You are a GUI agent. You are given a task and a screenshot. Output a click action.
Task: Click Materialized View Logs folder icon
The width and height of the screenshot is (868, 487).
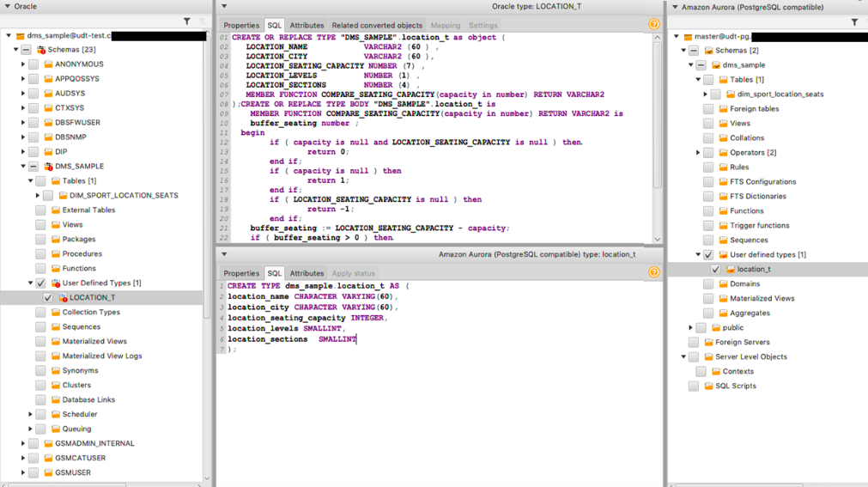point(55,356)
